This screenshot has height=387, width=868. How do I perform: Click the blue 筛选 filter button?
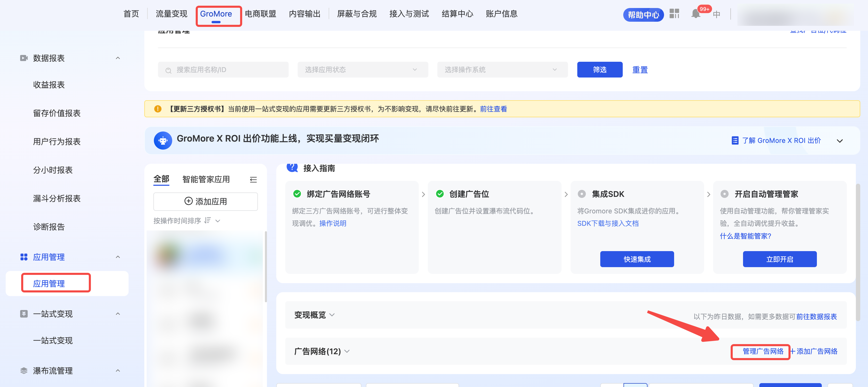(600, 69)
